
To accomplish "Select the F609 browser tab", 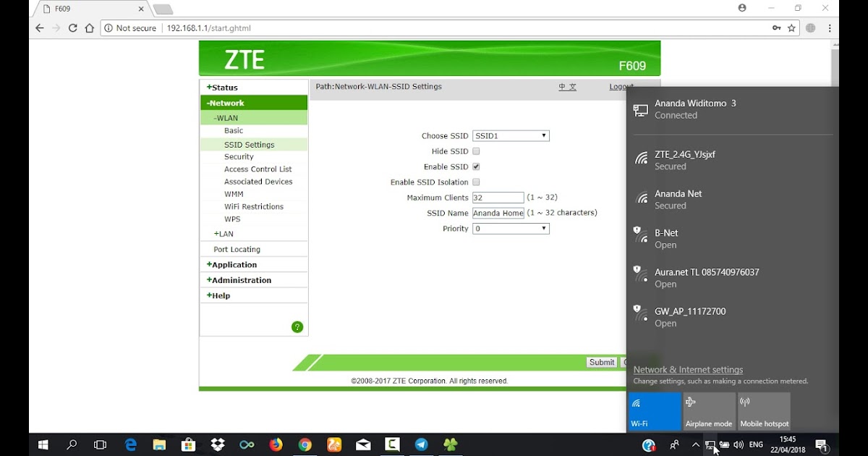I will tap(91, 9).
